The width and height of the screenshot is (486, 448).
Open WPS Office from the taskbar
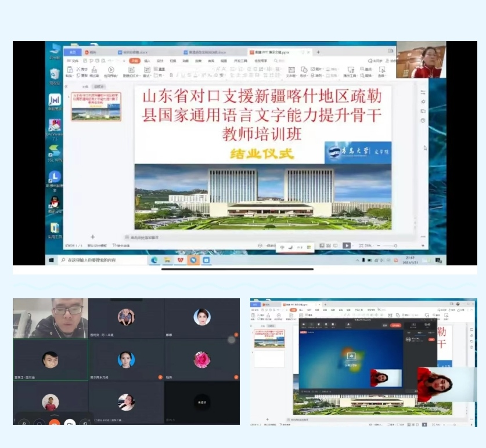[181, 260]
